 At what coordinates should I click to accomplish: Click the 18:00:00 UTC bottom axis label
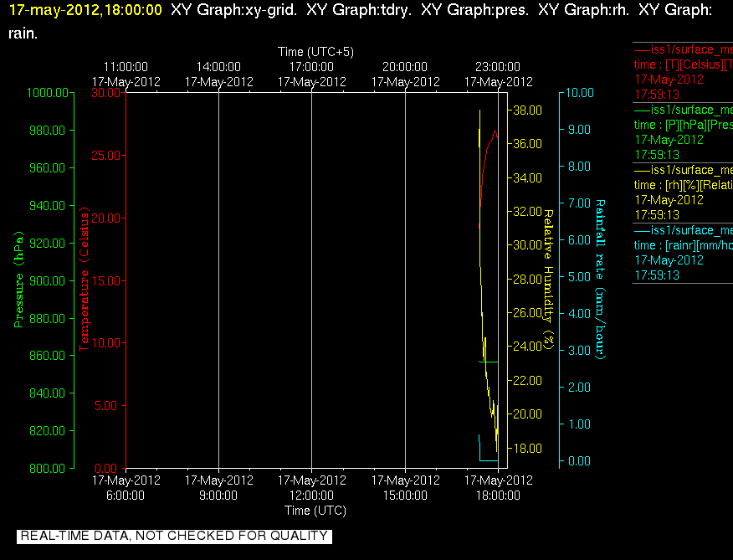(499, 487)
